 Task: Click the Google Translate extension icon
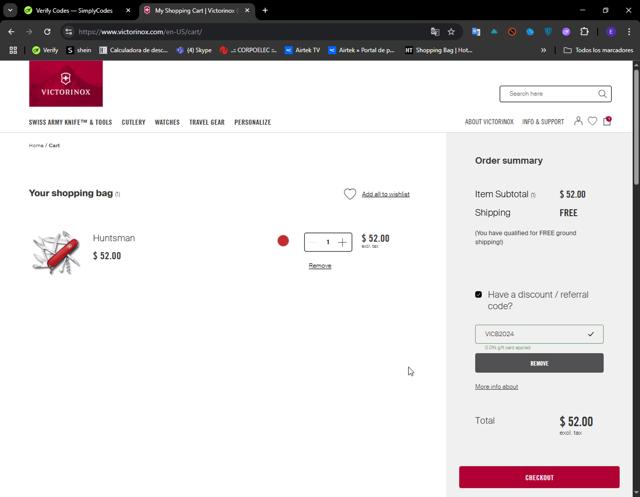[x=476, y=32]
